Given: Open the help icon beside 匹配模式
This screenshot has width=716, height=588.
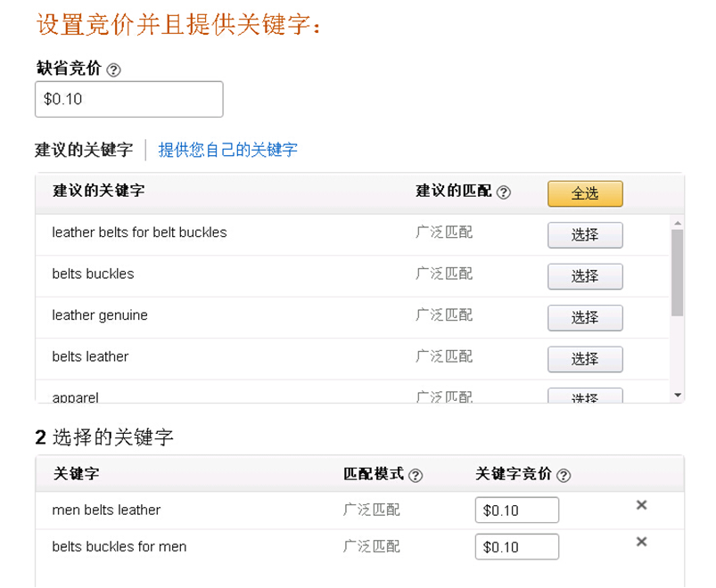Looking at the screenshot, I should 416,476.
